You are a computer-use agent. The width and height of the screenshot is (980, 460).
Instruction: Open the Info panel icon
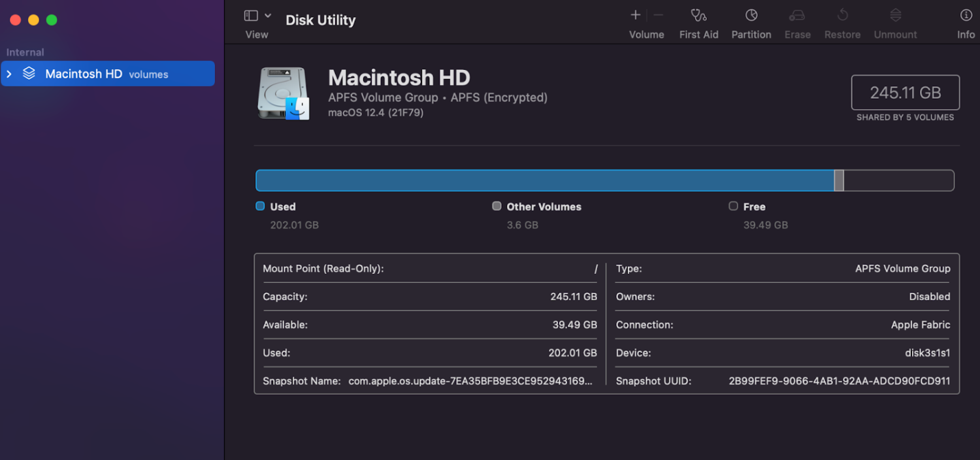click(x=966, y=16)
